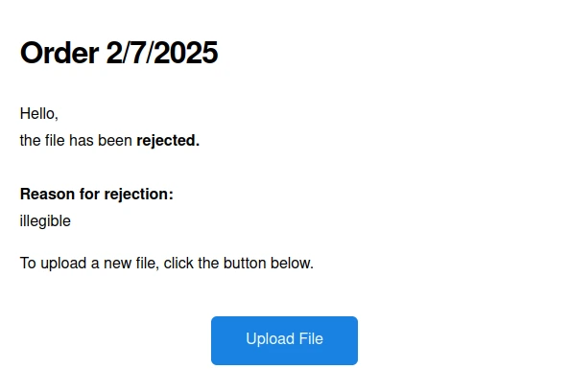Screen dimensions: 569x392
Task: Click the bold word rejection: in the label
Action: coord(138,195)
